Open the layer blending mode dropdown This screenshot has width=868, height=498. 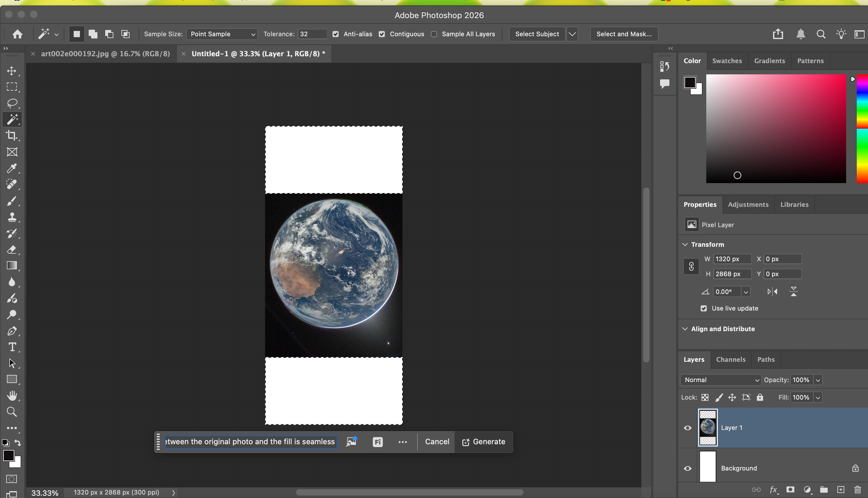(720, 380)
